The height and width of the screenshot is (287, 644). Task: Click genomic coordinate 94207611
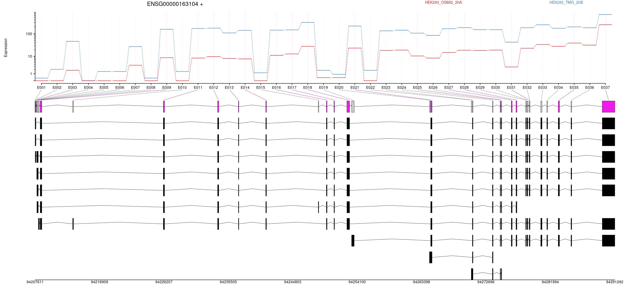(35, 282)
